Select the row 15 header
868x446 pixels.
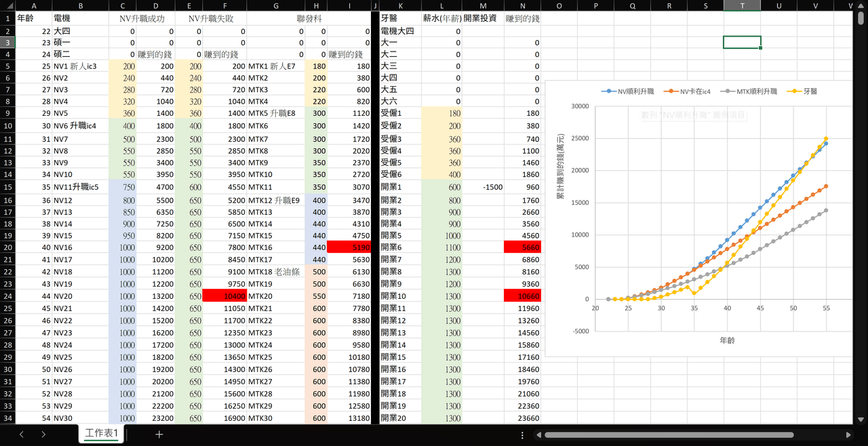pyautogui.click(x=7, y=186)
